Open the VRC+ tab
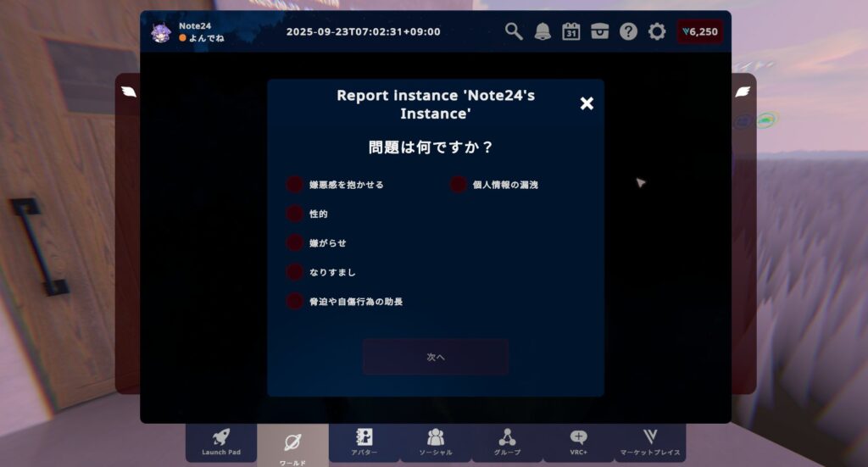868x467 pixels. tap(578, 442)
